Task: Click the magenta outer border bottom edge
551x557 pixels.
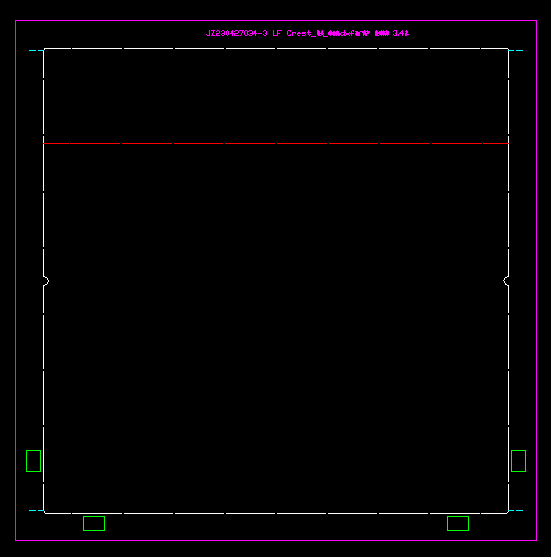Action: click(276, 540)
